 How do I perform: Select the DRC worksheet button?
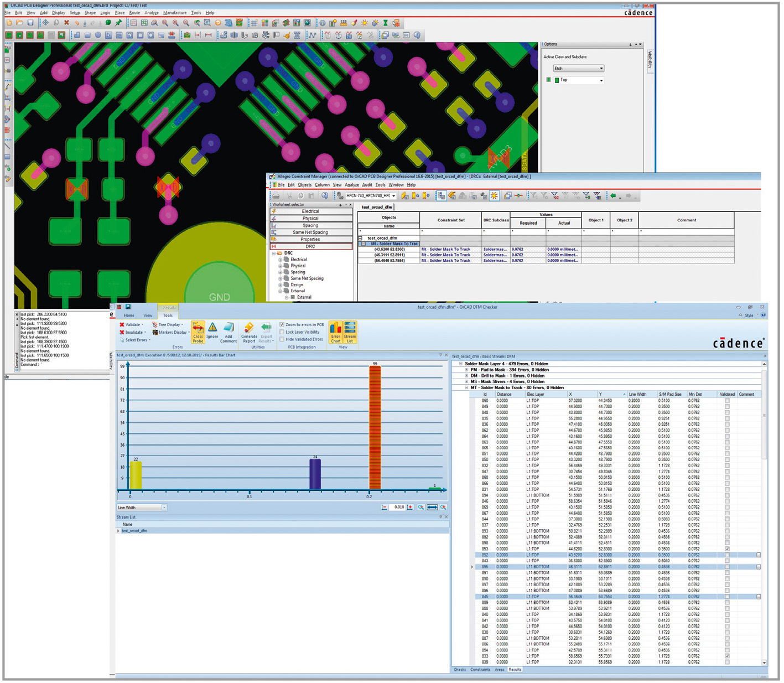(x=310, y=246)
